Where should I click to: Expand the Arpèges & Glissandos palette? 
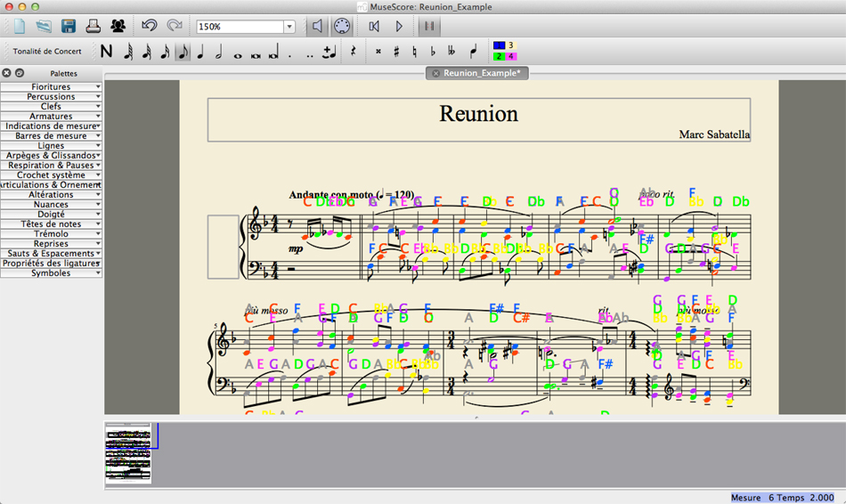[52, 156]
